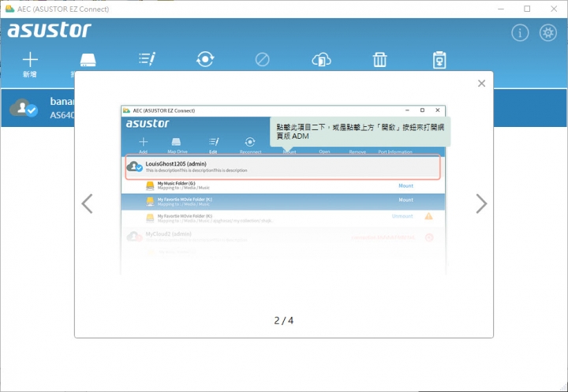Open ADM via the cloud toolbar icon

tap(321, 60)
